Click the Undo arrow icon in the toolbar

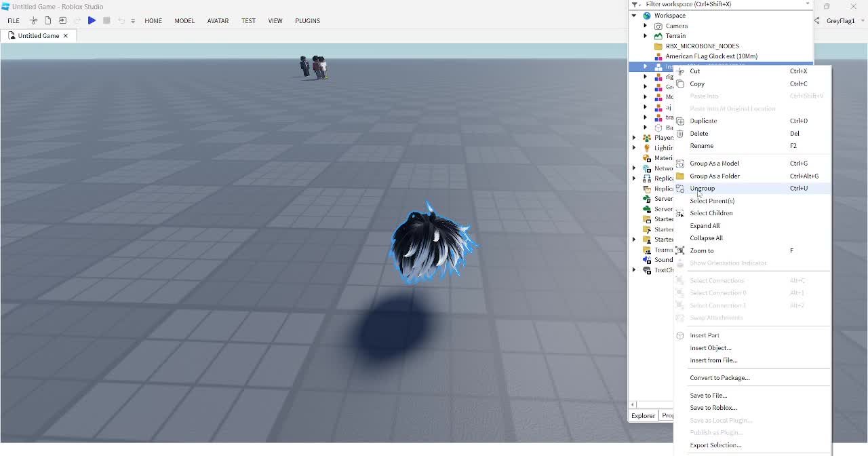121,21
